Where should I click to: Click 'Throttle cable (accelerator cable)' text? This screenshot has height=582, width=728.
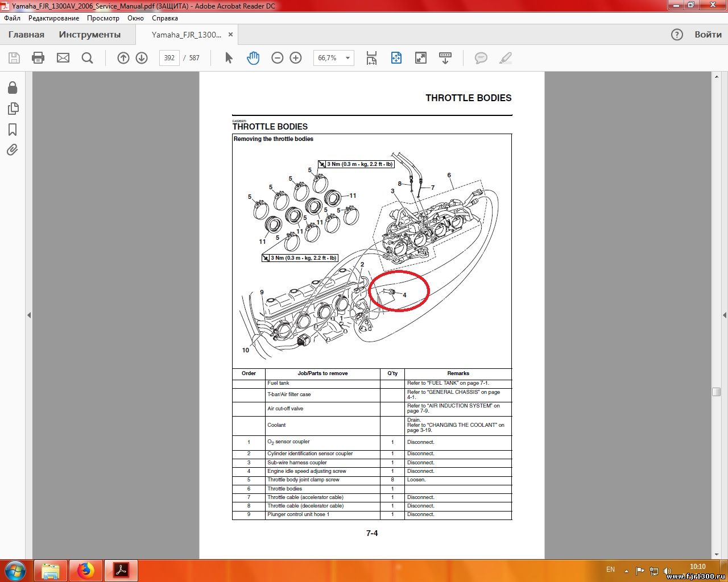(x=305, y=497)
